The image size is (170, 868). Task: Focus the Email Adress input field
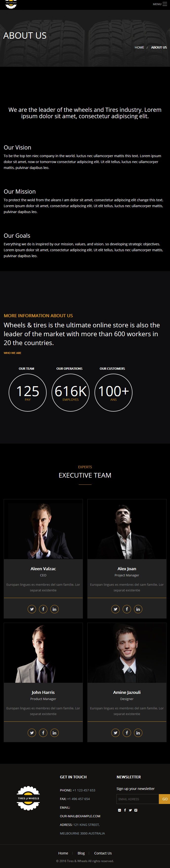point(138,799)
